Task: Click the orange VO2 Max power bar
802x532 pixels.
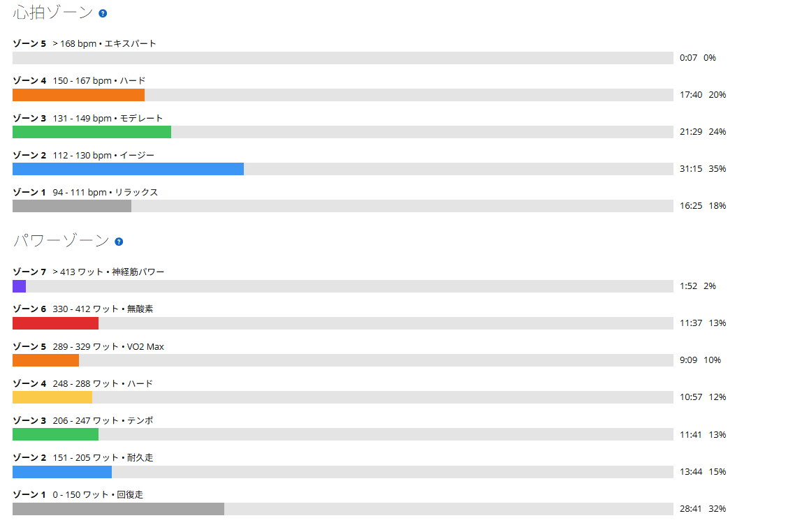Action: coord(45,360)
